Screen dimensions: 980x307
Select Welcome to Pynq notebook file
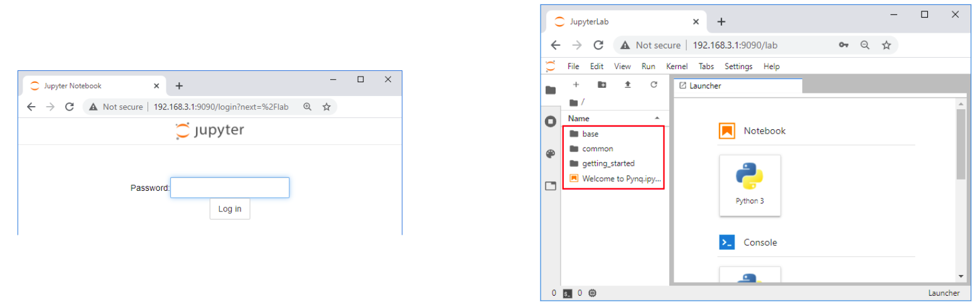tap(614, 178)
